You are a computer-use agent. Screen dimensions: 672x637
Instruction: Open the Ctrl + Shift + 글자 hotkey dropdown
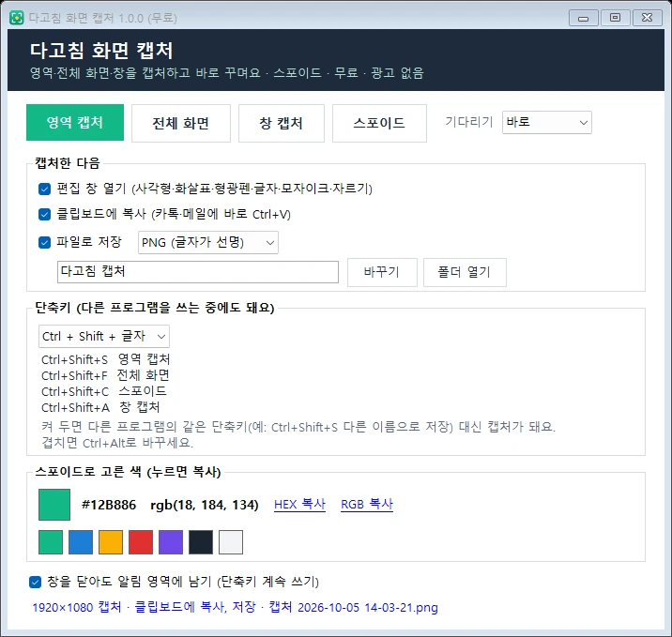[104, 336]
